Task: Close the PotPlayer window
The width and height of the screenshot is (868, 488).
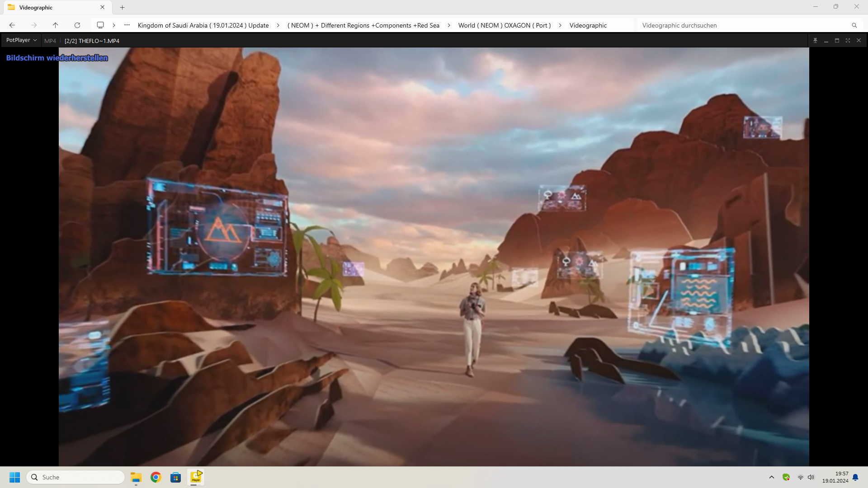Action: tap(859, 41)
